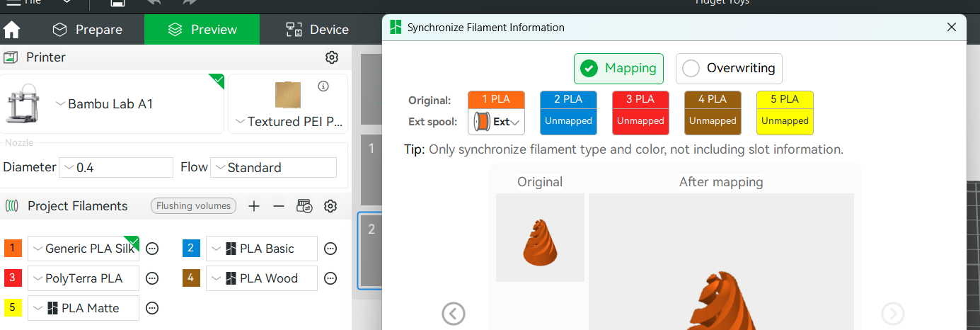Remove a project filament
Image resolution: width=980 pixels, height=330 pixels.
coord(279,206)
